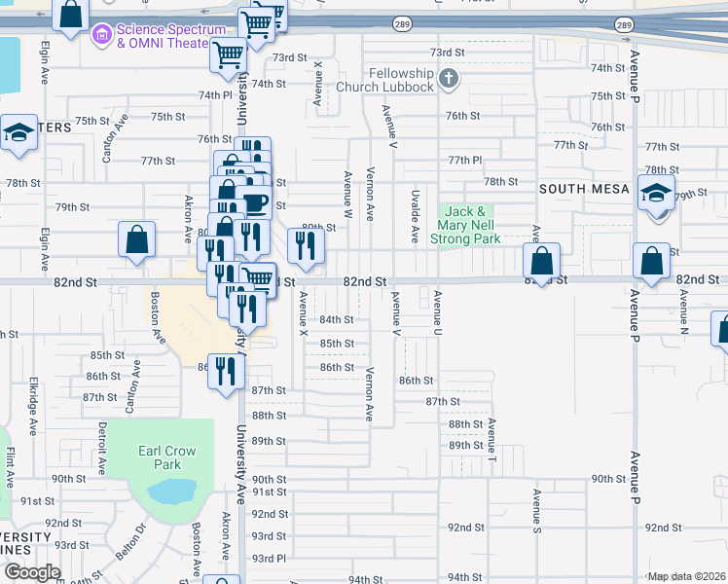Screen dimensions: 728x584
Task: Open the restaurant marker beside the coffee cup on 80th St
Action: point(252,237)
